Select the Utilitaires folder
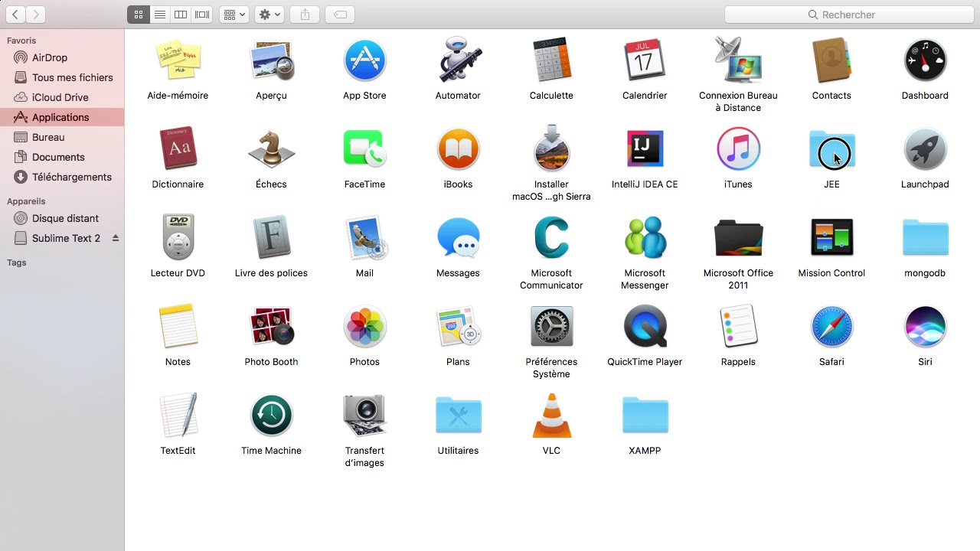 (458, 416)
